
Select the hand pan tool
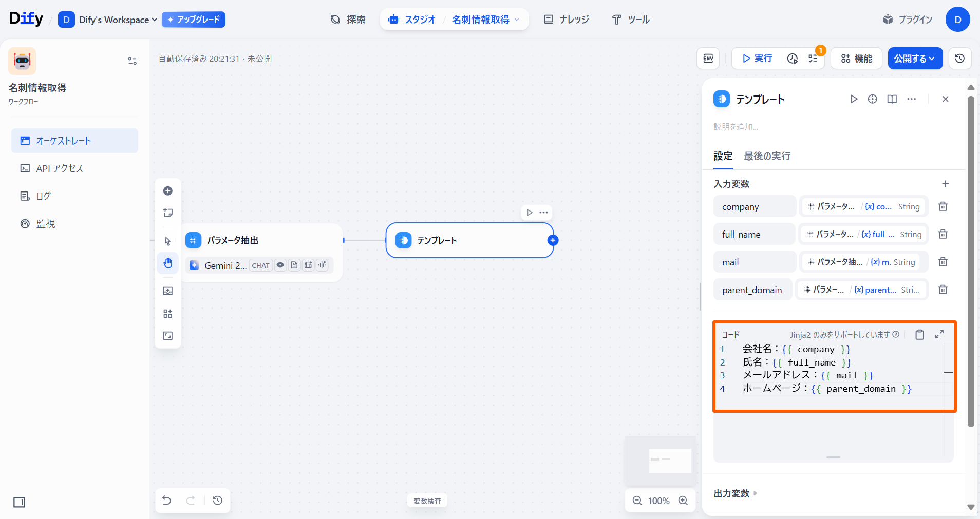tap(168, 263)
